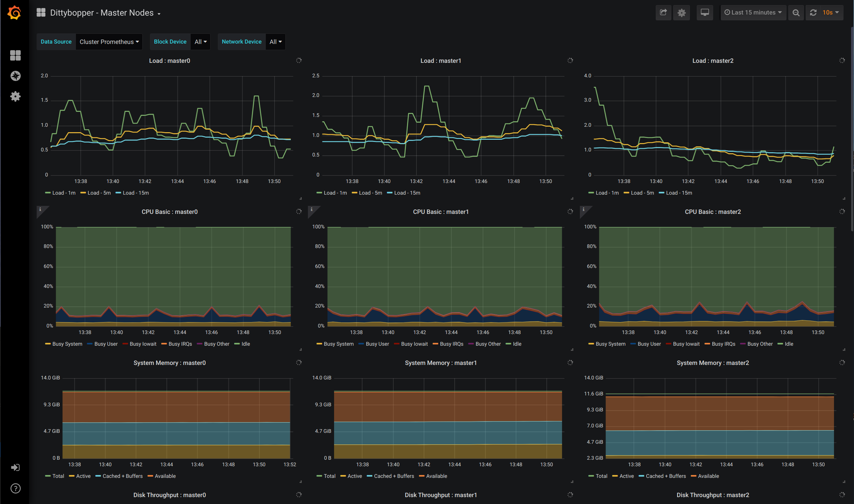This screenshot has width=854, height=504.
Task: Click spinner on System Memory : master0 panel
Action: click(x=299, y=363)
